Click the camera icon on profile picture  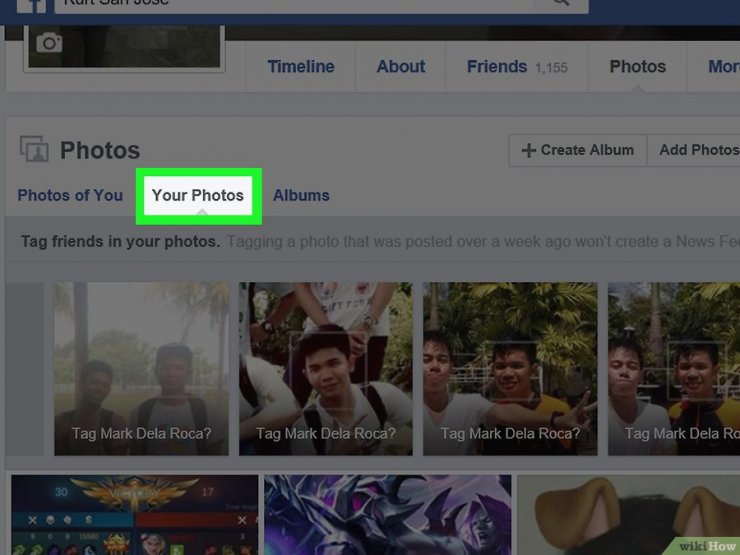point(49,43)
